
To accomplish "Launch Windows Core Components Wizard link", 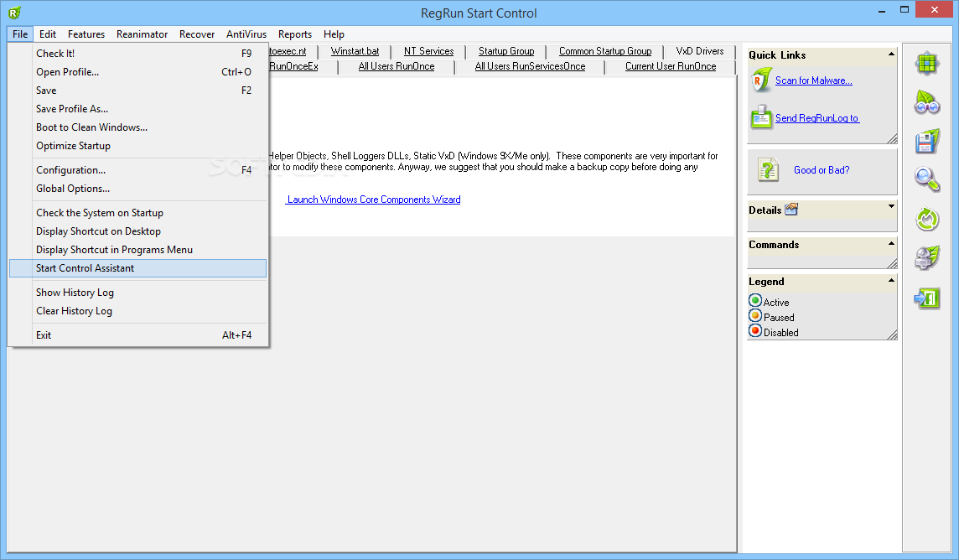I will [374, 200].
